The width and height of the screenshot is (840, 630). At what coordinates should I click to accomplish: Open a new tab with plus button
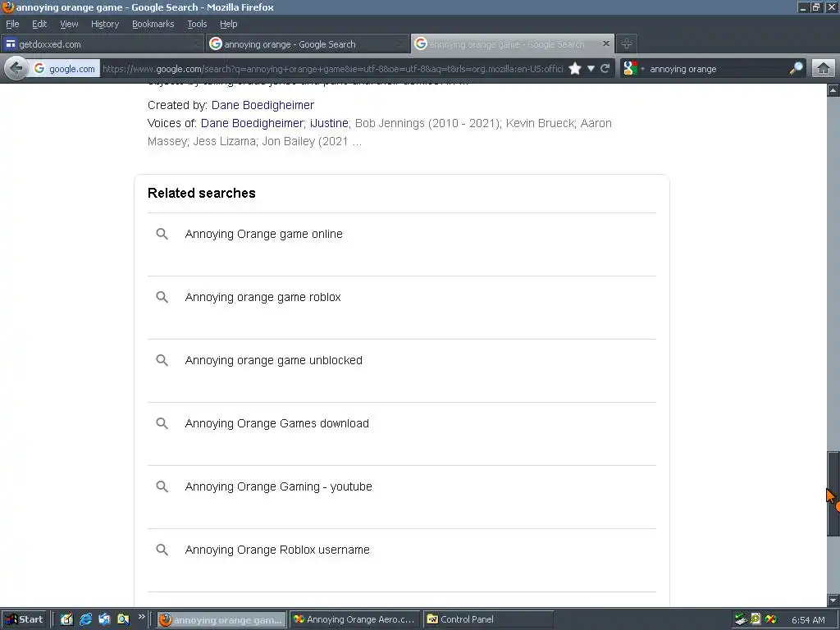[626, 44]
